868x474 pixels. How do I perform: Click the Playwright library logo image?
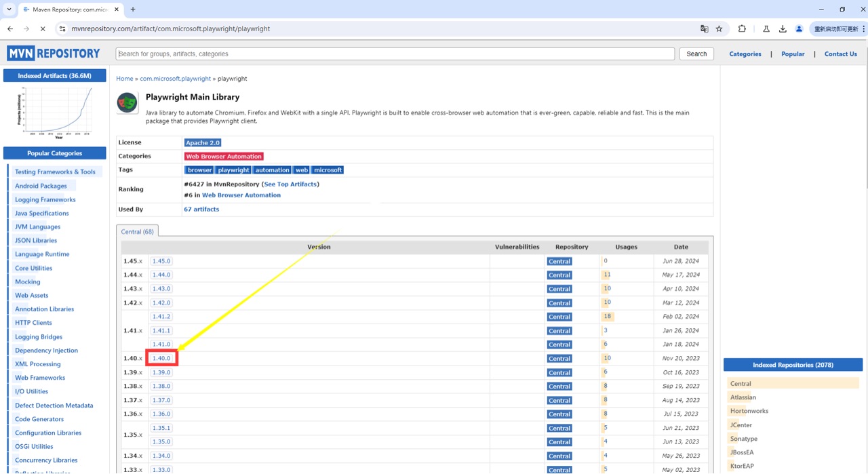[x=127, y=102]
